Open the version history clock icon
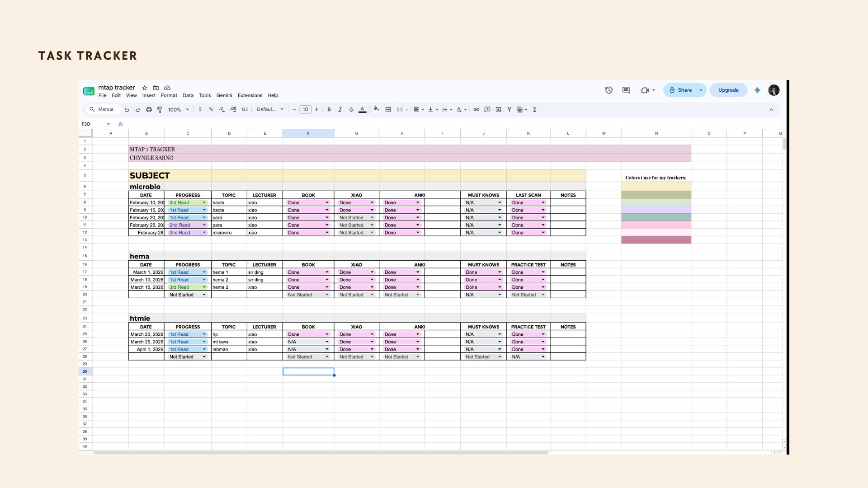The image size is (868, 488). pyautogui.click(x=609, y=90)
